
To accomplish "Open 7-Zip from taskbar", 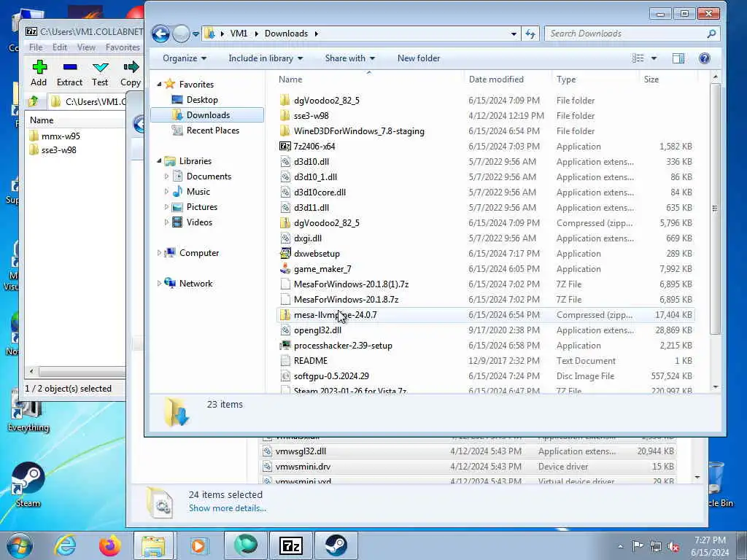I will [x=291, y=545].
